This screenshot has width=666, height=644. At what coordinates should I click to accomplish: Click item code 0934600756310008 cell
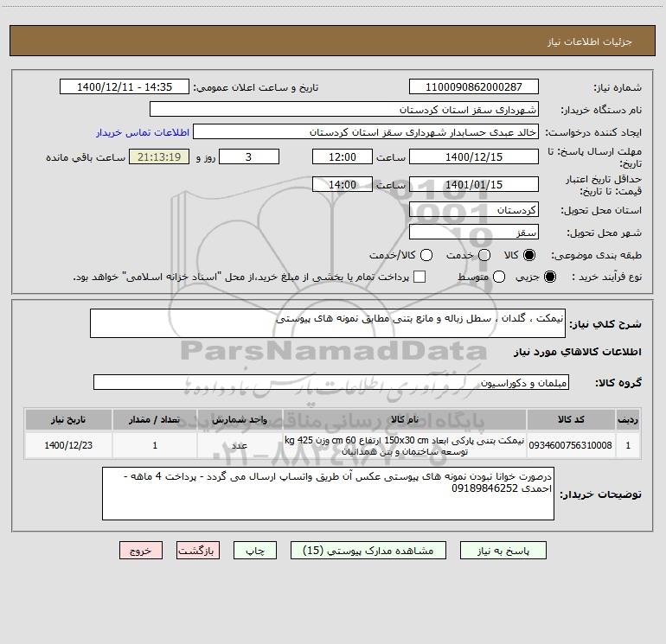tap(571, 445)
